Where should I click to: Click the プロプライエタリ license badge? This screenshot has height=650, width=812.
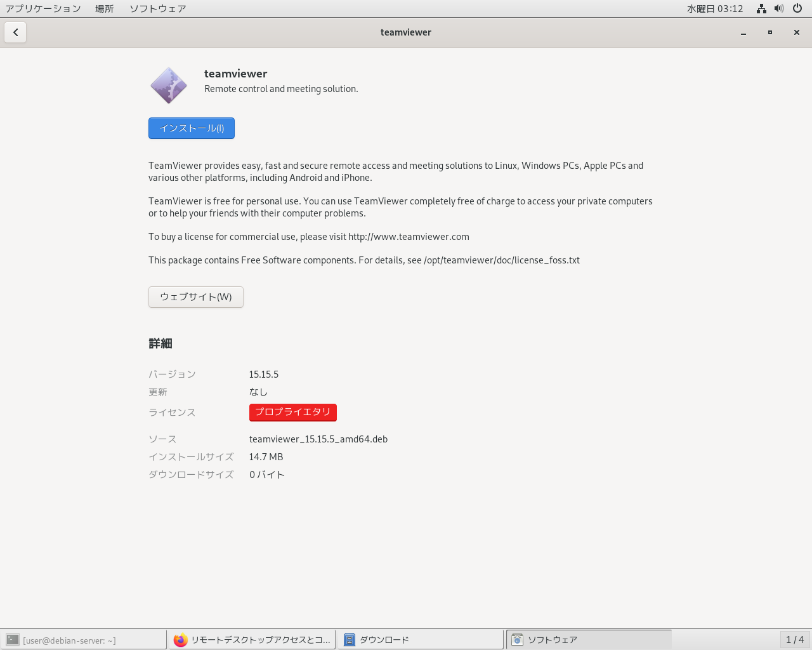point(292,412)
